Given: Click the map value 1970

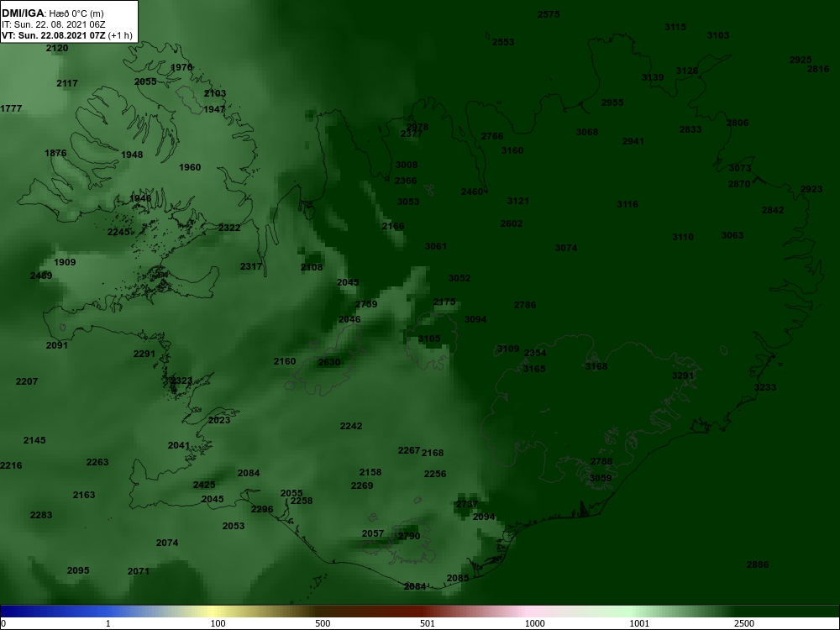Looking at the screenshot, I should tap(181, 67).
